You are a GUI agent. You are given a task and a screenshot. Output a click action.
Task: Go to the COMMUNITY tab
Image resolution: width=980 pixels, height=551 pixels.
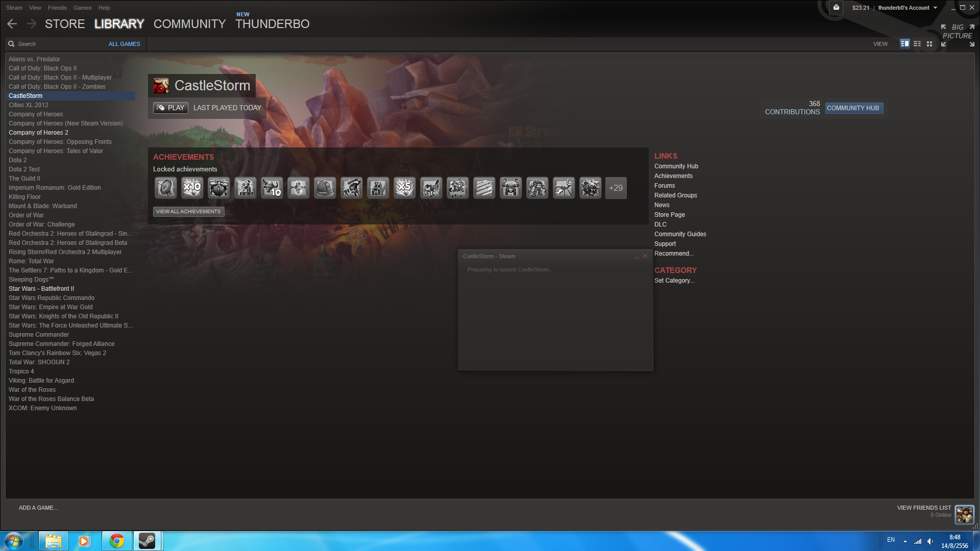click(189, 24)
